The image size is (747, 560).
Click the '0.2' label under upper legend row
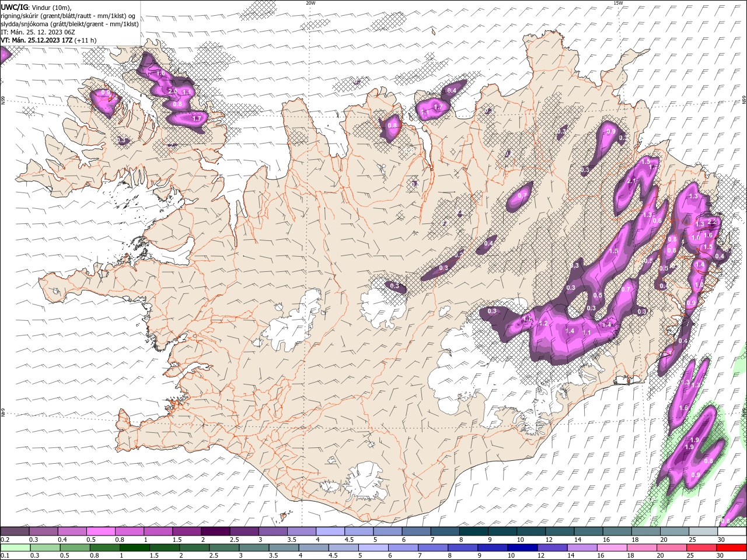(5, 540)
